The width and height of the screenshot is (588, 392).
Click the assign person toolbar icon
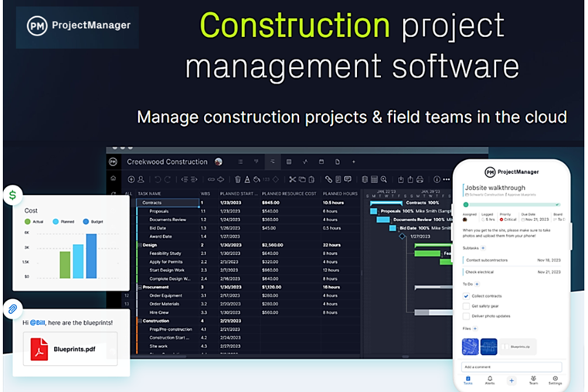[141, 179]
